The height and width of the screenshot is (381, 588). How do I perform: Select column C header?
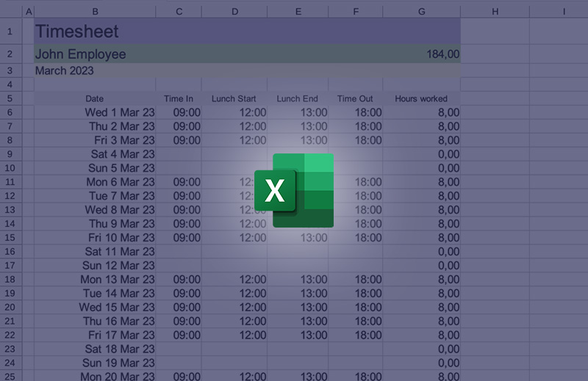[179, 12]
